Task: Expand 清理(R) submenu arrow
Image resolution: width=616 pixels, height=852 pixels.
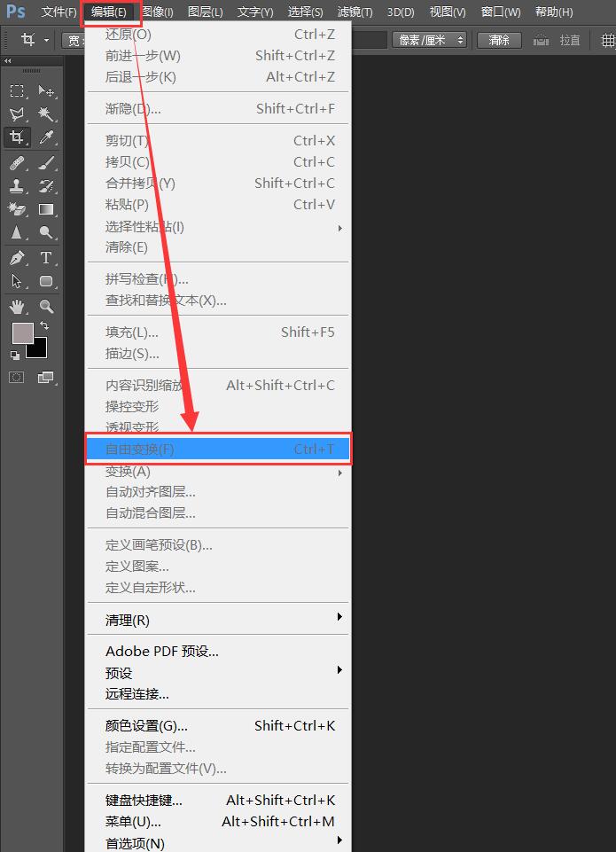Action: (340, 617)
